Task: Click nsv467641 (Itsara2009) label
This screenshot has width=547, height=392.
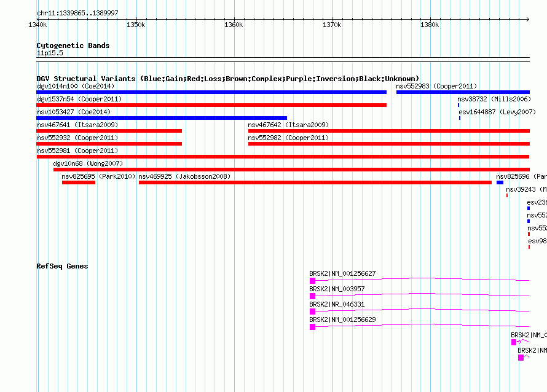Action: [x=77, y=125]
